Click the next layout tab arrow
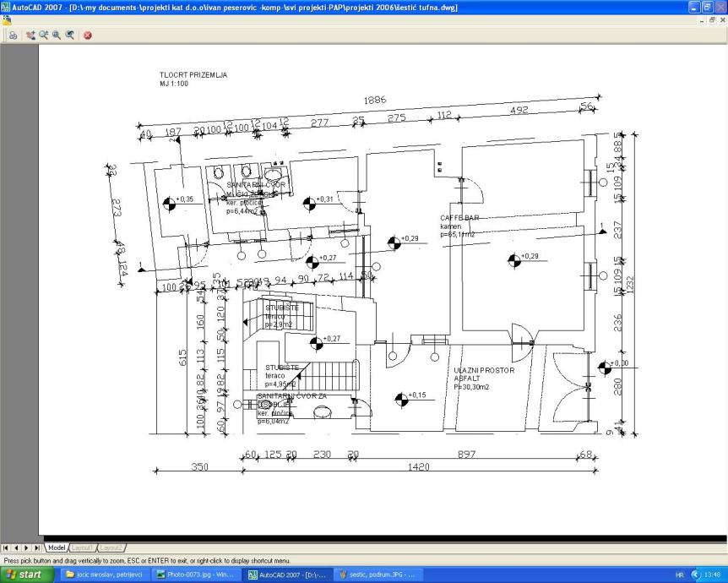The height and width of the screenshot is (583, 728). [x=26, y=548]
